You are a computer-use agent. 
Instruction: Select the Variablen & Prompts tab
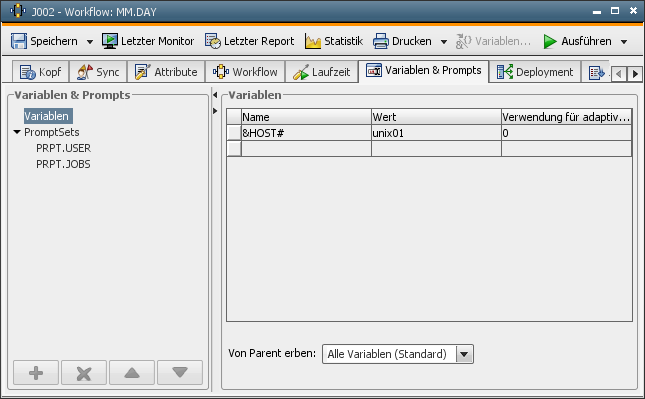(424, 71)
